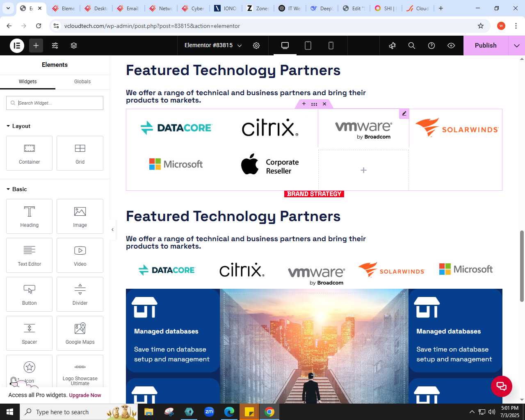Viewport: 525px width, 420px height.
Task: Collapse the Elements panel with arrow handle
Action: point(112,230)
